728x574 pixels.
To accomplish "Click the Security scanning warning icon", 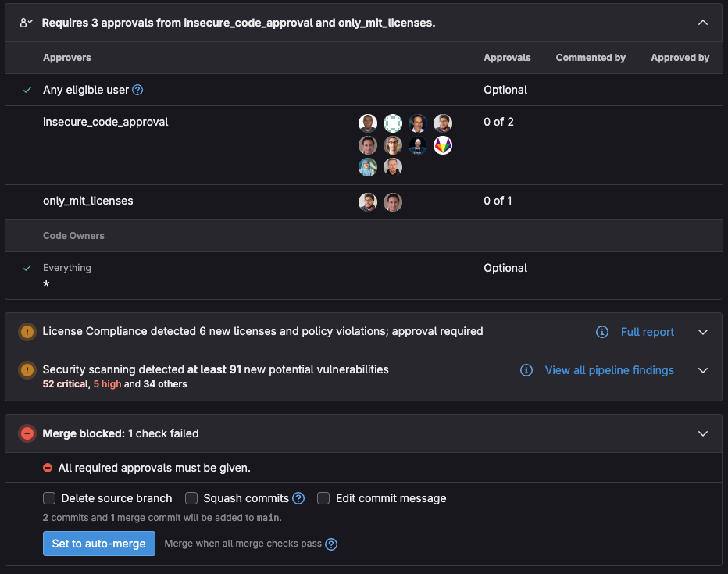I will click(27, 370).
